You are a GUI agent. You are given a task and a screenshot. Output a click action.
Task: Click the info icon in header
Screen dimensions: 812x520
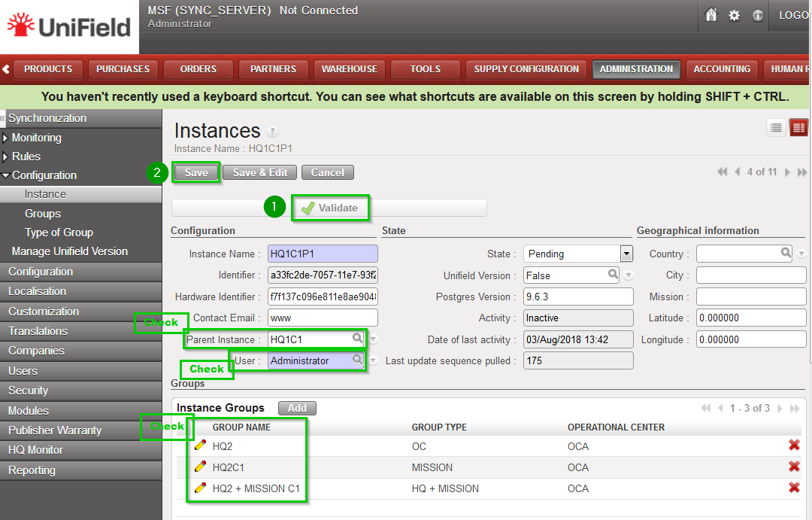pyautogui.click(x=758, y=15)
